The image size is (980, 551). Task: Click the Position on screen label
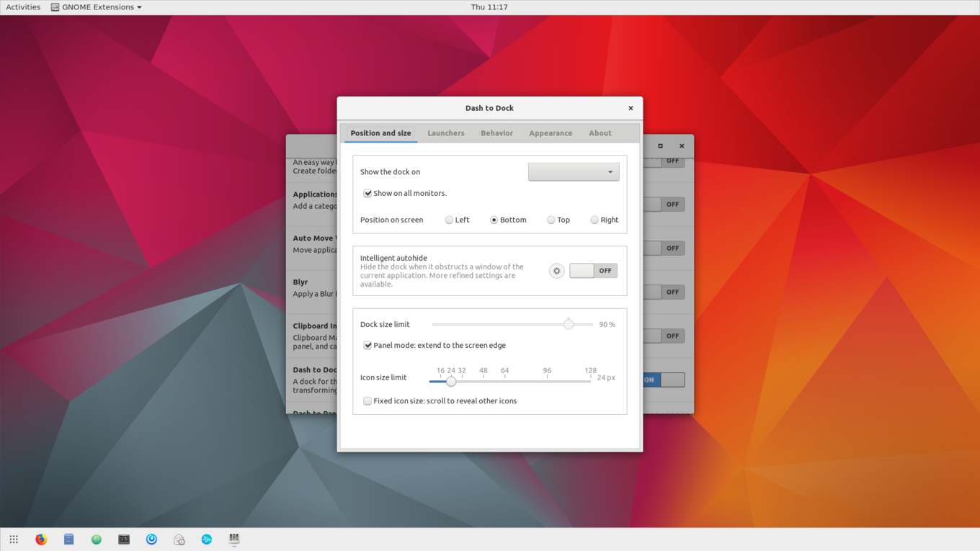pyautogui.click(x=391, y=220)
